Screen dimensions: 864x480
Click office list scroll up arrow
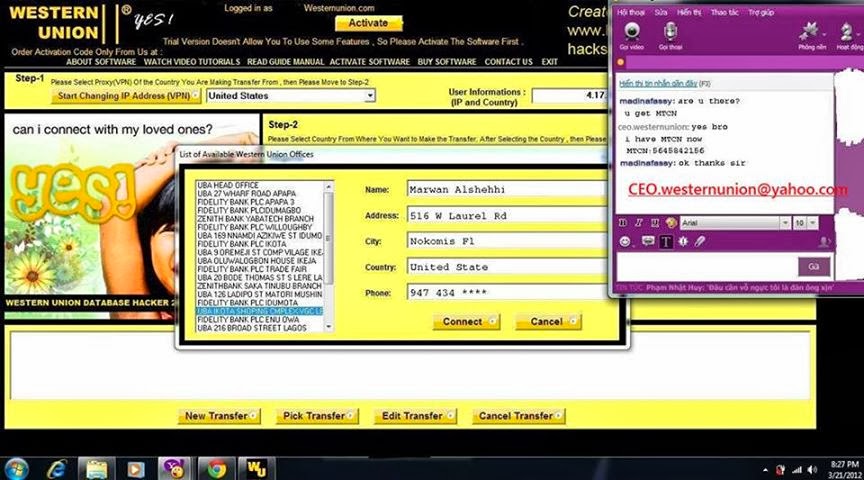tap(329, 187)
